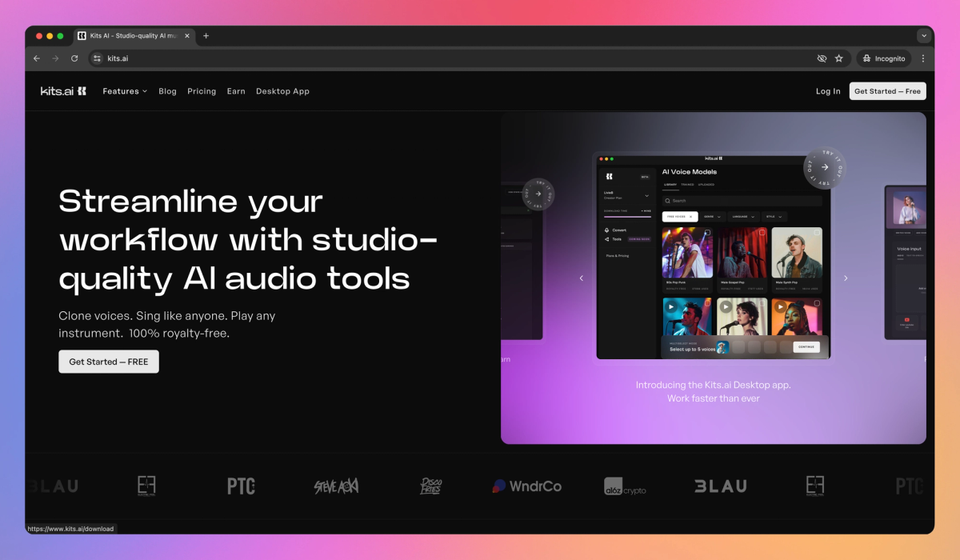Screen dimensions: 960x560
Task: Open the Blog page
Action: (167, 91)
